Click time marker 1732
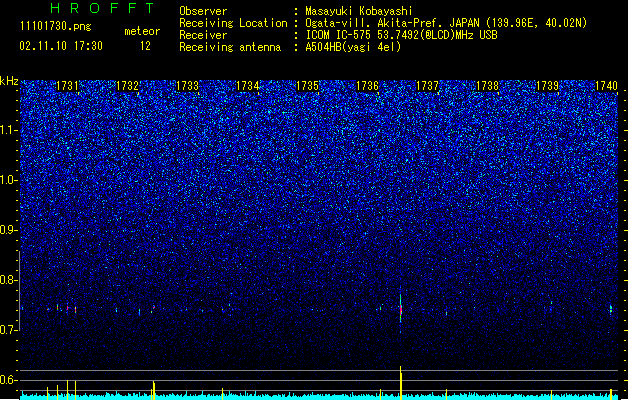 click(127, 86)
